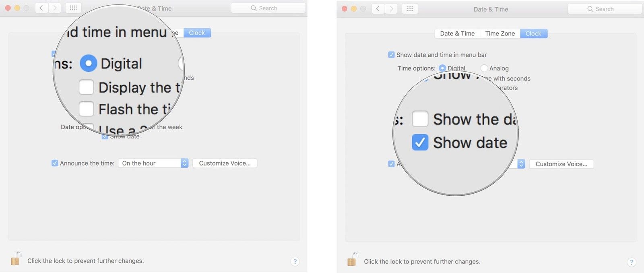The width and height of the screenshot is (644, 273).
Task: Click the lock icon in the left window
Action: click(x=15, y=259)
